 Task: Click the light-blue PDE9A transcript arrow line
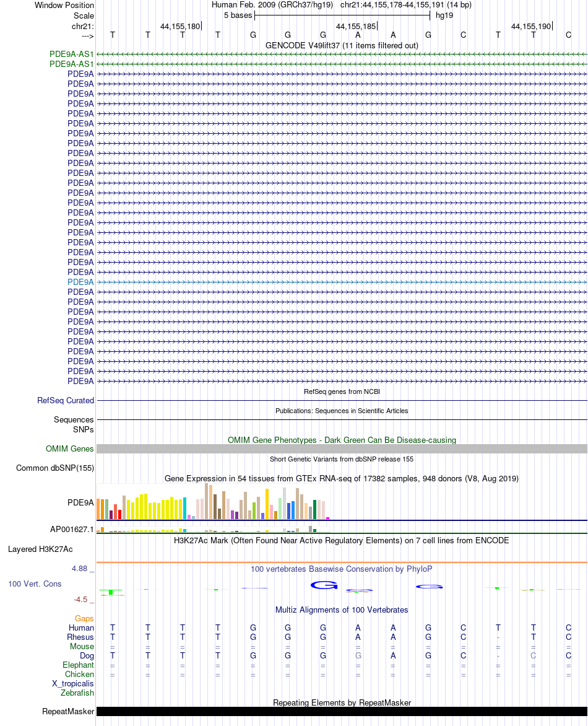pos(342,282)
